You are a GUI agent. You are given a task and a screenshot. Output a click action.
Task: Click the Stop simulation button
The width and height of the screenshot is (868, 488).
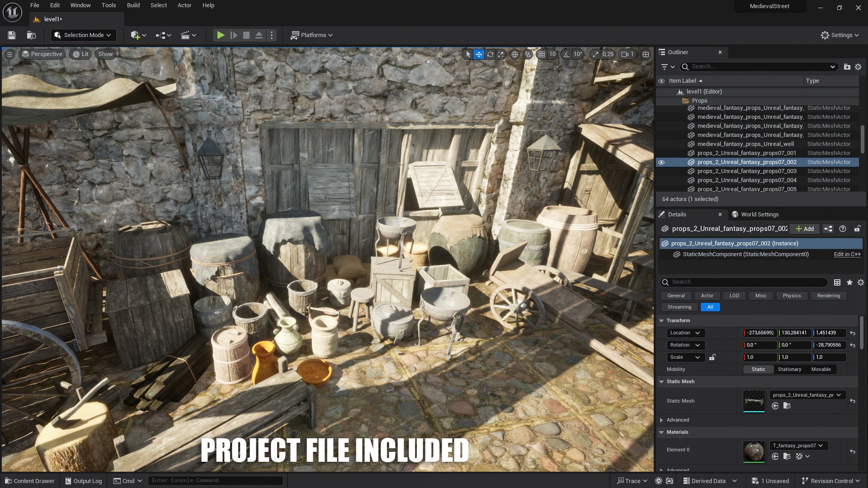click(x=246, y=35)
